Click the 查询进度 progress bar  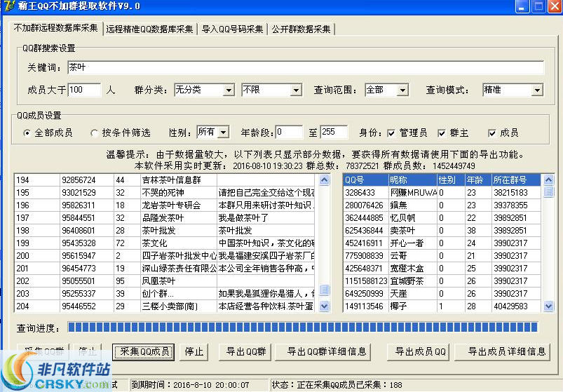tap(303, 327)
